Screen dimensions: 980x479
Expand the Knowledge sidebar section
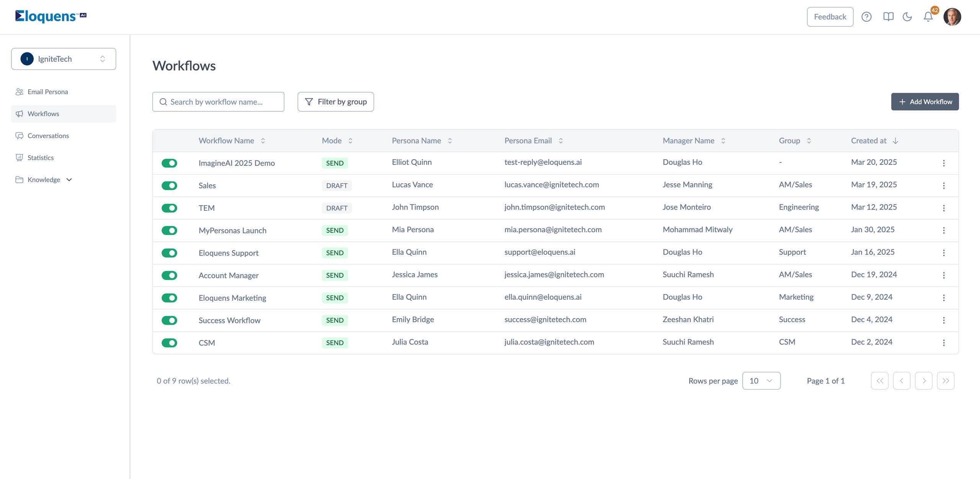(44, 180)
